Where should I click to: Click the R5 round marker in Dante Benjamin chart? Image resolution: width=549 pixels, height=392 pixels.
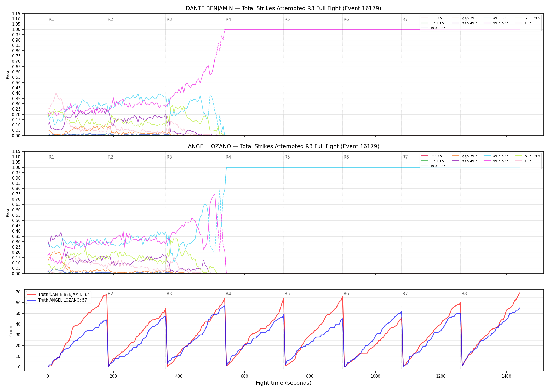287,19
